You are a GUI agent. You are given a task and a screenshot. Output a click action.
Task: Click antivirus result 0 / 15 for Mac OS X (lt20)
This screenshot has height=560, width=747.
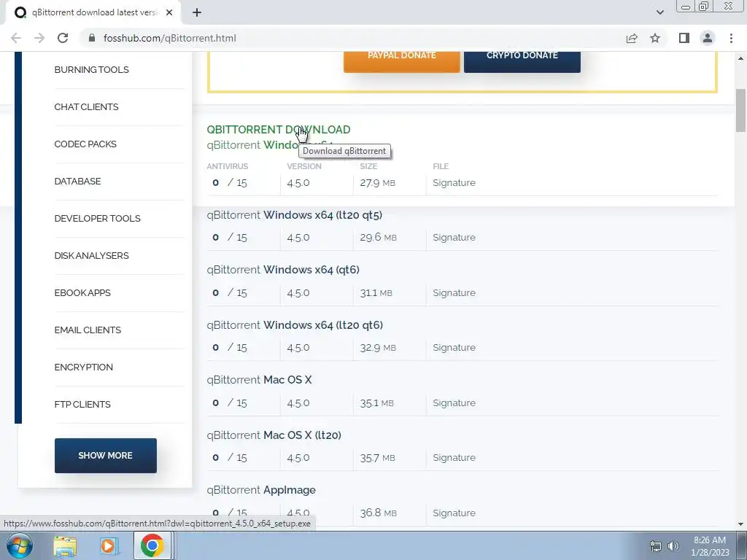[230, 457]
